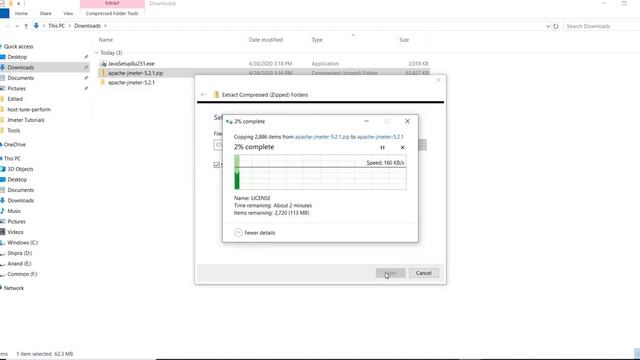640x360 pixels.
Task: Open the Common (F:) drive
Action: 22,274
